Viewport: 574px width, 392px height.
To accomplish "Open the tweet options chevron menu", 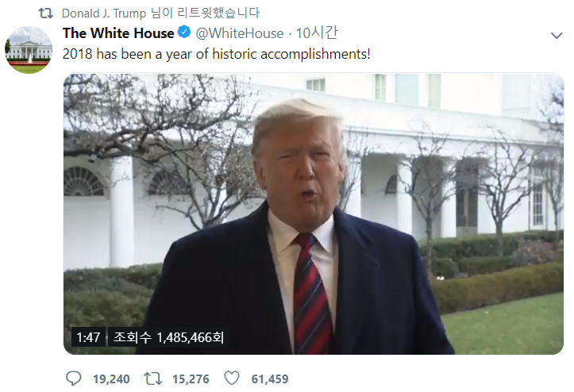I will 557,36.
